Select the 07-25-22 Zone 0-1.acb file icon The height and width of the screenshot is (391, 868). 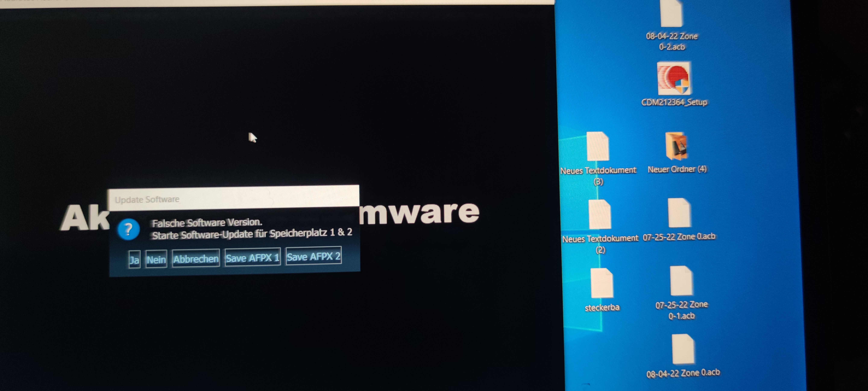(681, 281)
